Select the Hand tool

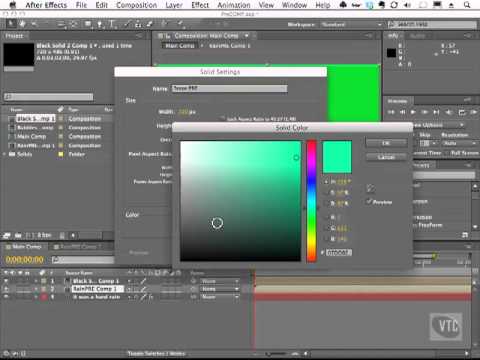click(22, 24)
